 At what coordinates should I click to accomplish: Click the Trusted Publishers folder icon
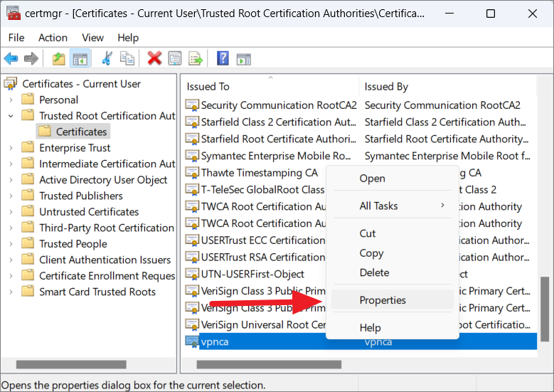(28, 195)
